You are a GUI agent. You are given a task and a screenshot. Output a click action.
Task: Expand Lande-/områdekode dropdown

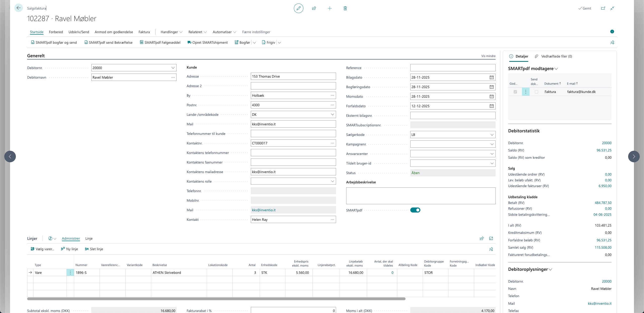[332, 115]
